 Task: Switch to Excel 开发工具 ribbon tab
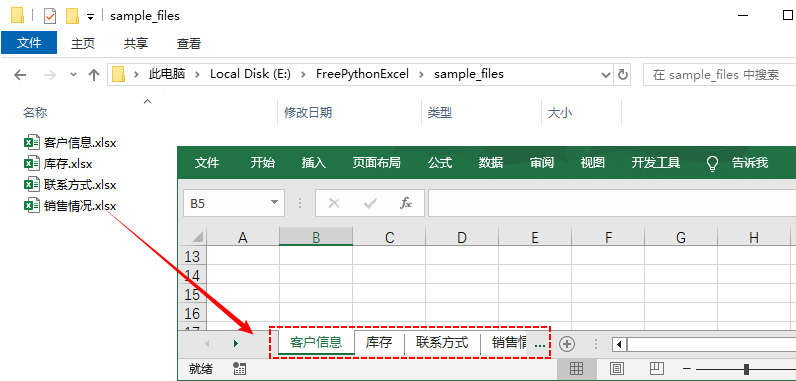pos(655,163)
